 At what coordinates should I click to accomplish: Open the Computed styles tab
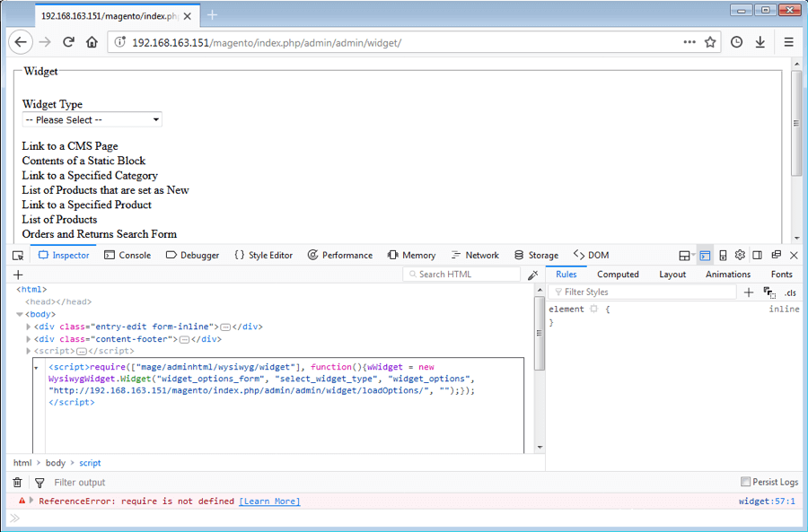coord(618,275)
